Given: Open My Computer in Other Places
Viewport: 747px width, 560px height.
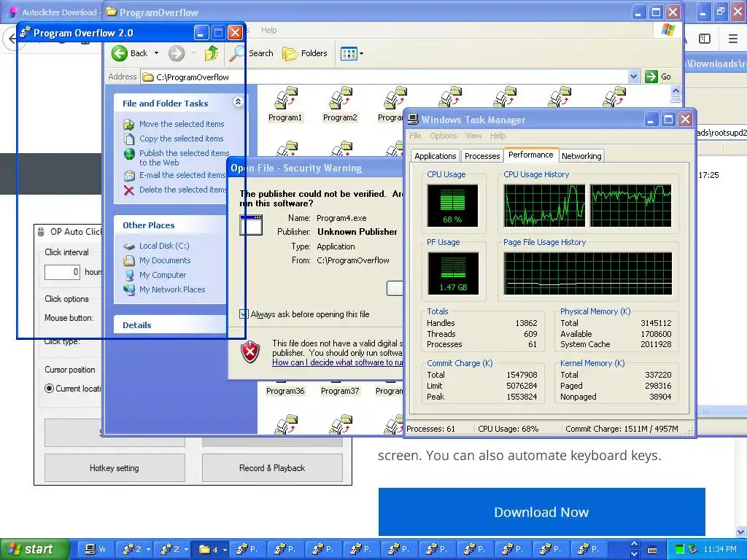Looking at the screenshot, I should (x=163, y=275).
